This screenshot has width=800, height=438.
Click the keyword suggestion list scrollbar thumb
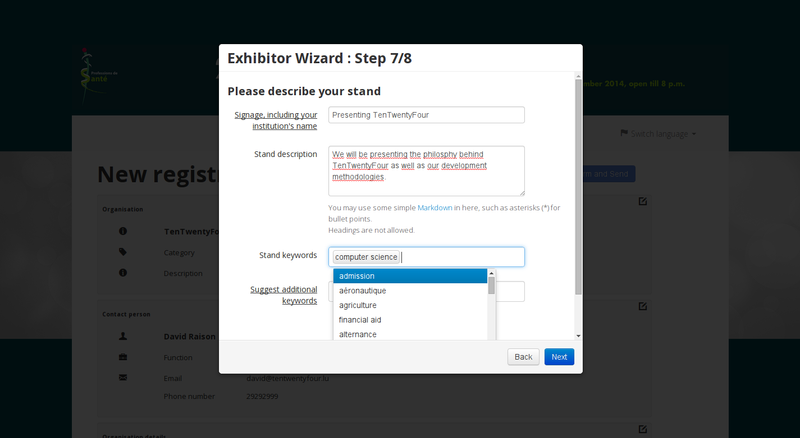tap(491, 286)
